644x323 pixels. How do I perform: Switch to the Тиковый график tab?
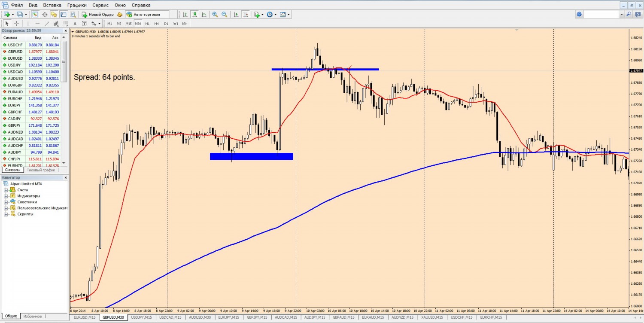tap(41, 170)
